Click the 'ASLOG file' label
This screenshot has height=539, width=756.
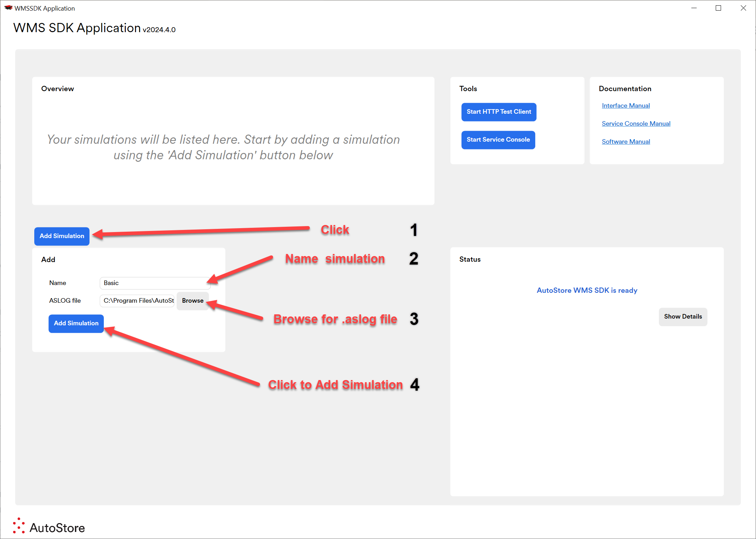pos(65,301)
